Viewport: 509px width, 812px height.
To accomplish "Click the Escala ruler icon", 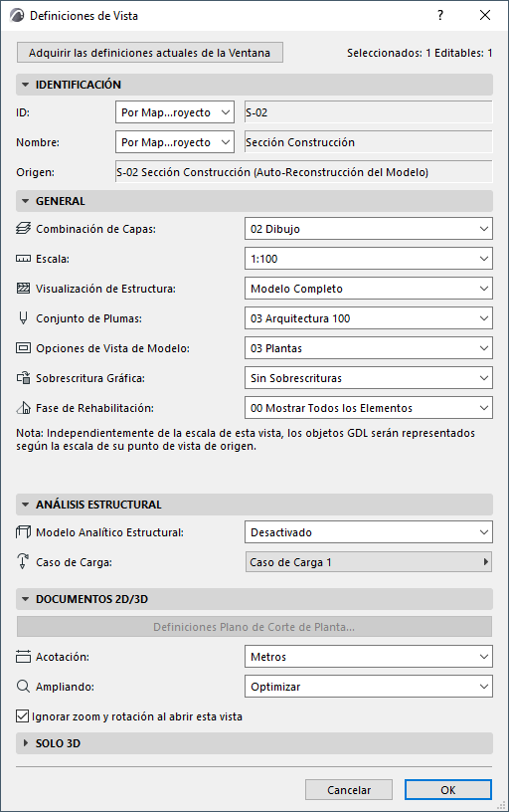I will [23, 259].
